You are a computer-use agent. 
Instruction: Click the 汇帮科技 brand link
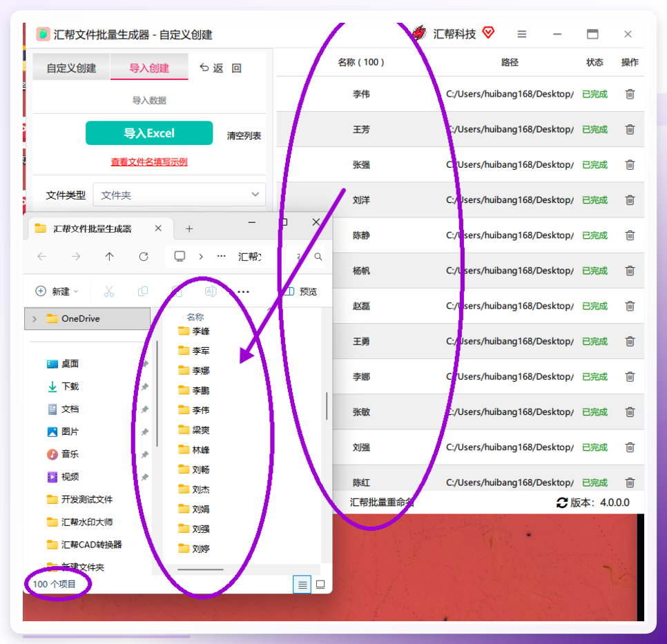pos(454,34)
